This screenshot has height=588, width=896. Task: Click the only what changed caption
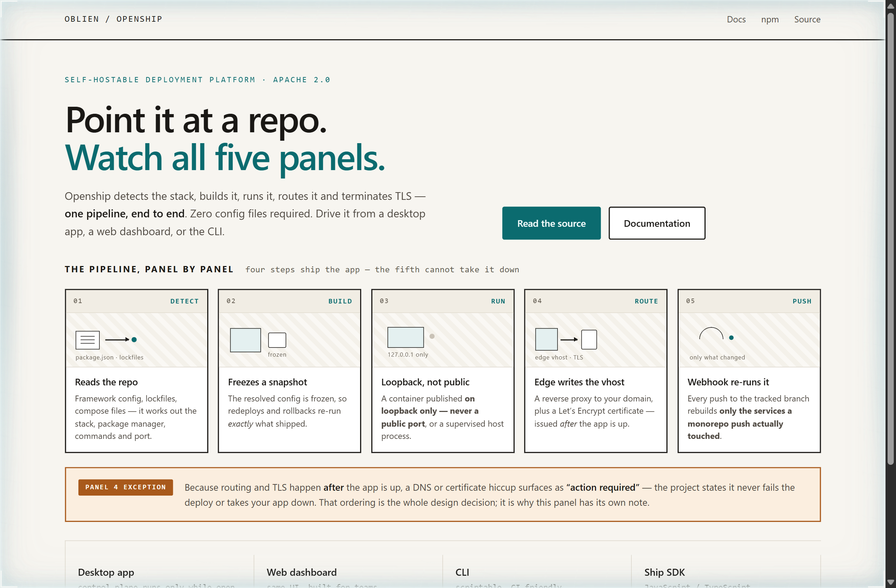(x=717, y=357)
